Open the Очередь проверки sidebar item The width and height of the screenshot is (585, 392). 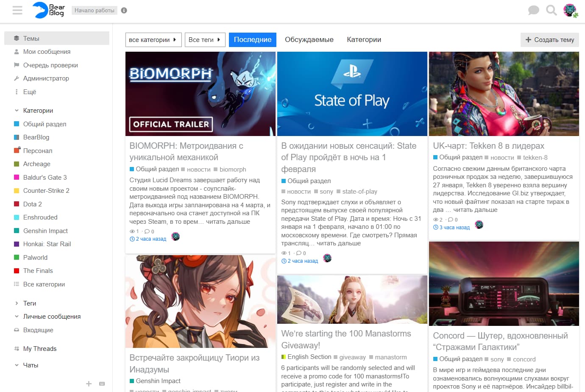coord(50,65)
